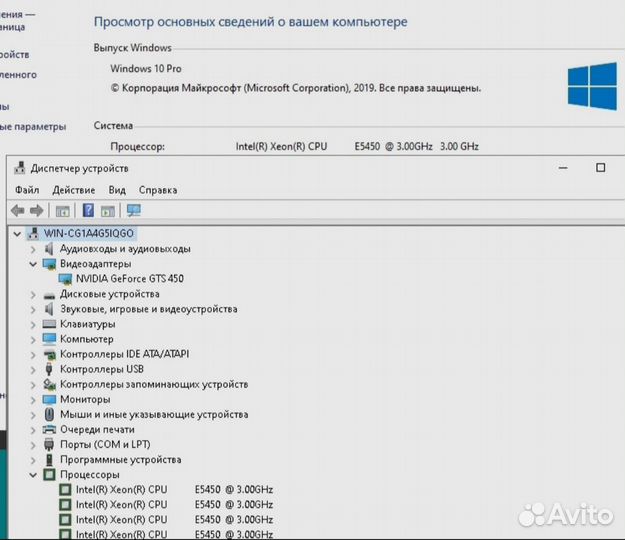Expand Мыши и иные указывающие устройства
Screen dimensions: 625x540
pos(33,415)
